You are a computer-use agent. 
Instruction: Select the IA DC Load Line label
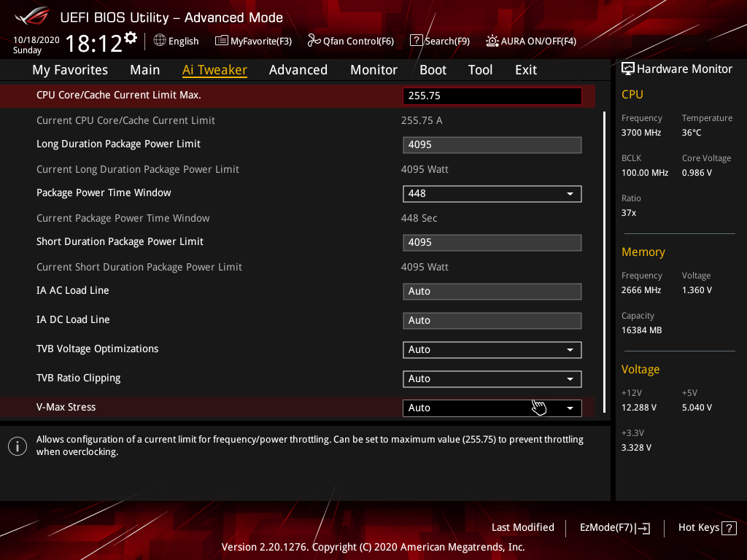[x=73, y=319]
